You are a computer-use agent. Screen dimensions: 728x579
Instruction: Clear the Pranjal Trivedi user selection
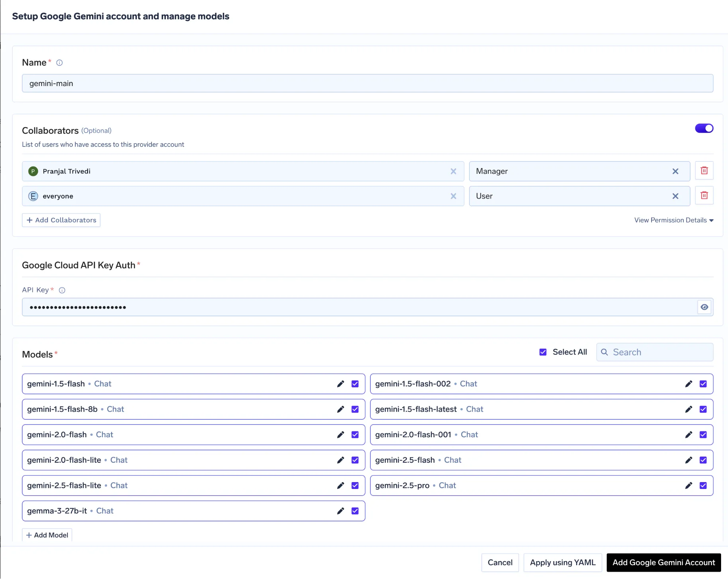[453, 171]
